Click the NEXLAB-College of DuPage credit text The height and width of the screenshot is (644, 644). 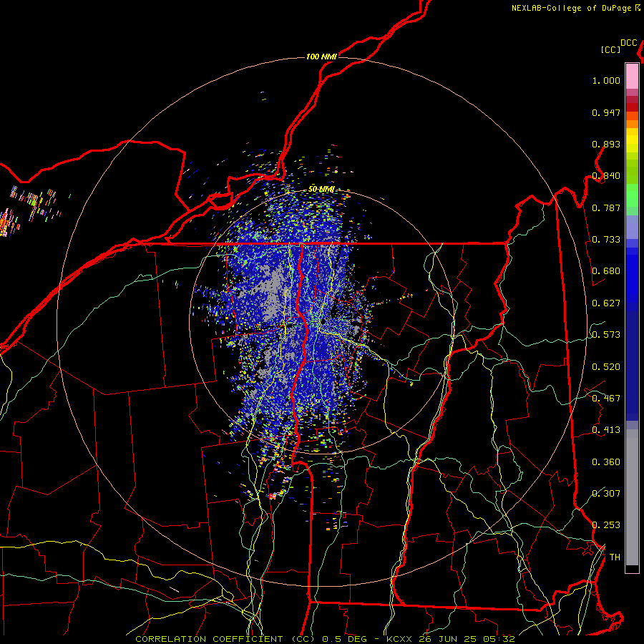click(571, 8)
